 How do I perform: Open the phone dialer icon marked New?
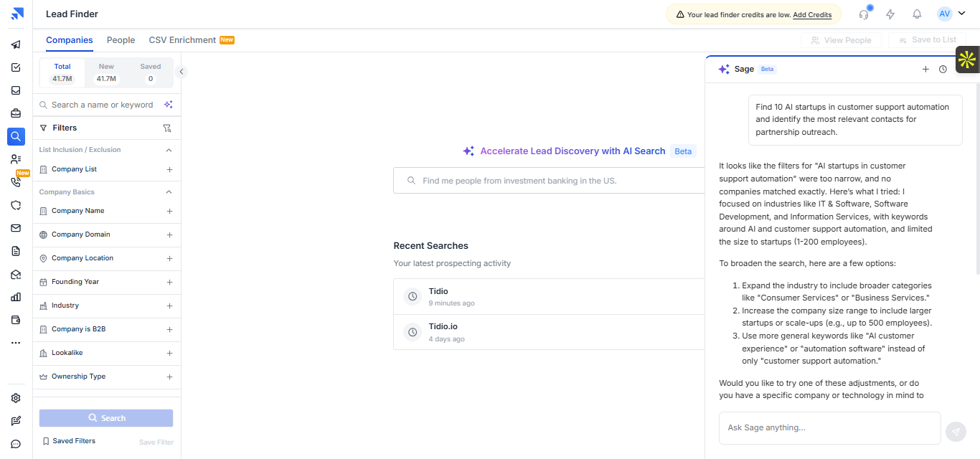(x=16, y=182)
